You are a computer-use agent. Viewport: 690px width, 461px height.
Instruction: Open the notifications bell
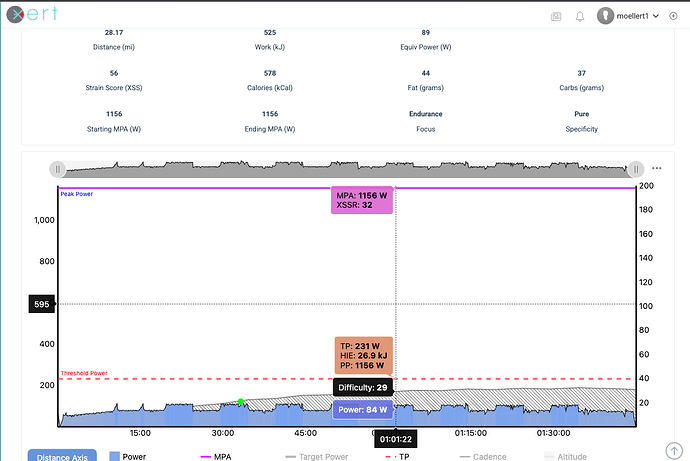pos(580,16)
